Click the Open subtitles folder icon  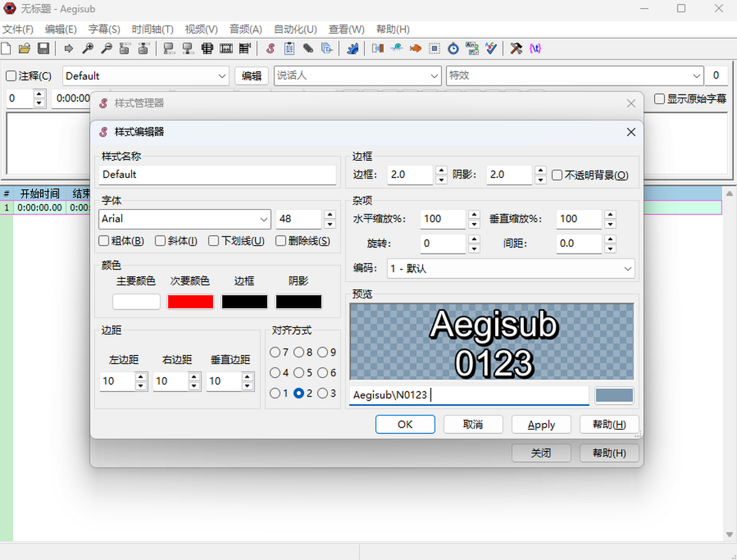click(25, 48)
